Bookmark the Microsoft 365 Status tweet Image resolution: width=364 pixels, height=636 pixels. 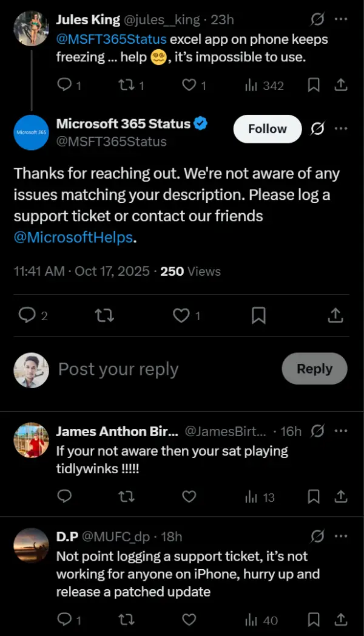258,315
